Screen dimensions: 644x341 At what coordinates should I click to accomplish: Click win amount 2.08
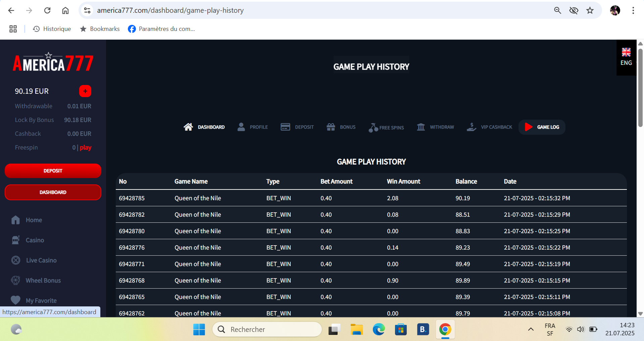393,198
